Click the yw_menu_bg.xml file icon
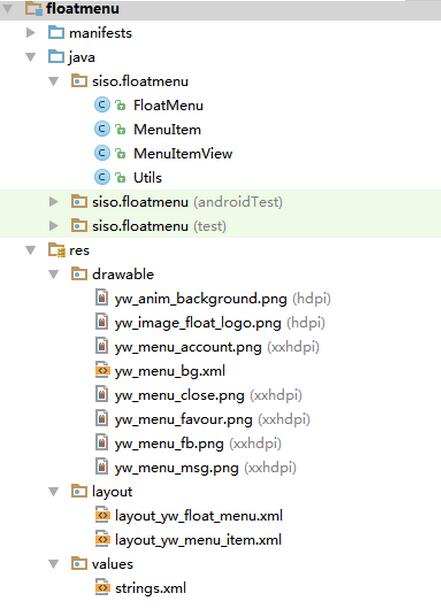 click(x=103, y=370)
